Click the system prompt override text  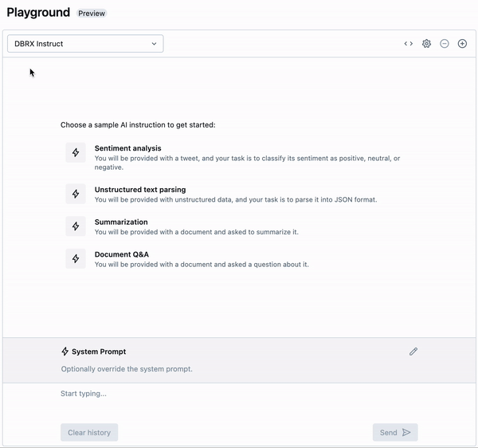pos(127,369)
